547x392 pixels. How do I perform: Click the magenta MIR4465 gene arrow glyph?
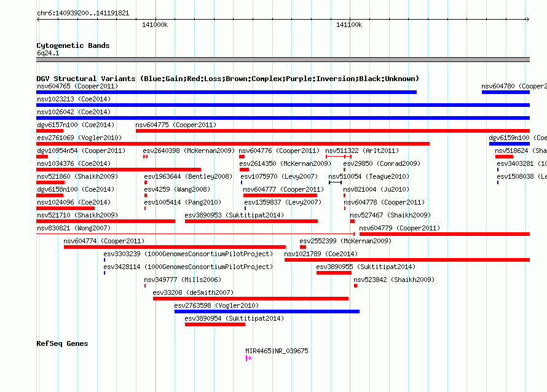tap(248, 358)
